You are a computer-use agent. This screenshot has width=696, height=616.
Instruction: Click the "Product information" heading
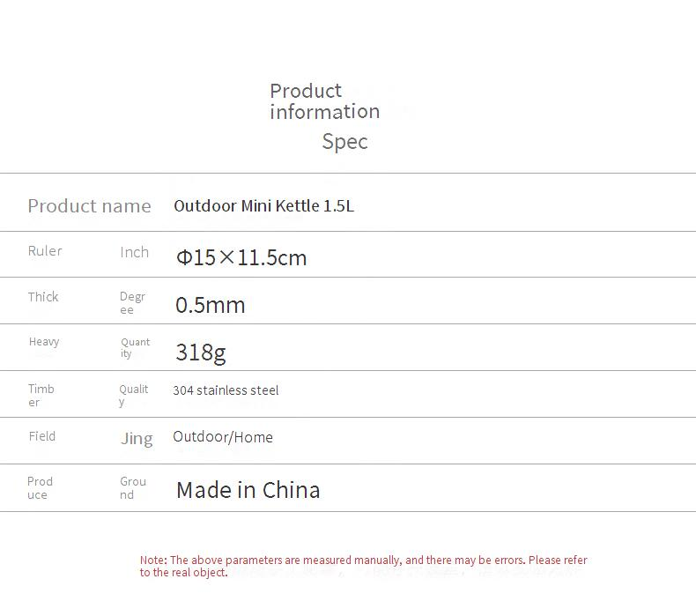(x=324, y=101)
